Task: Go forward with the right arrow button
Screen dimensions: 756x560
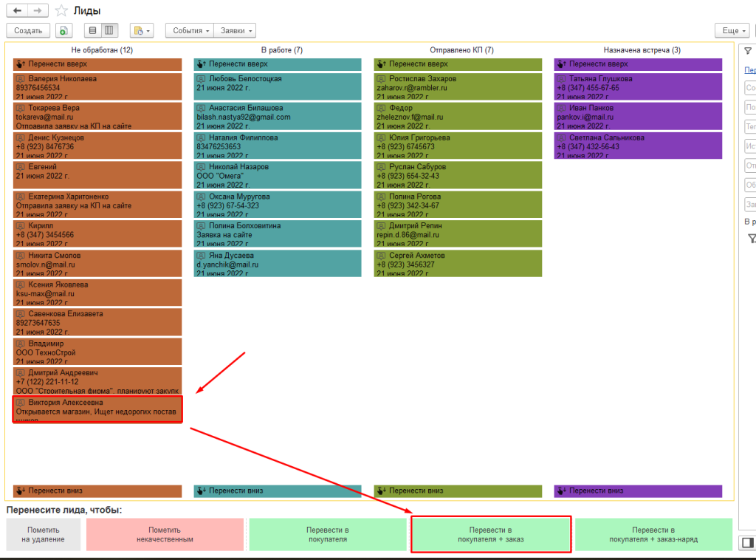Action: 38,10
